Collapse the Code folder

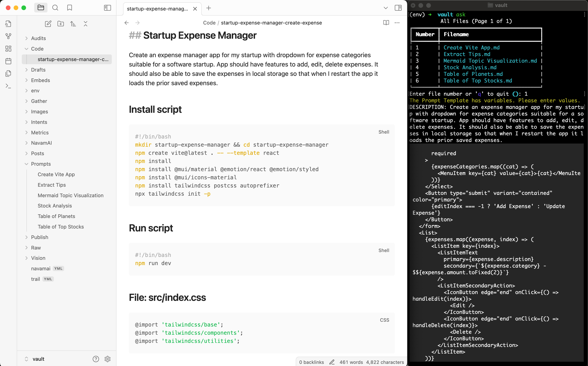point(37,49)
